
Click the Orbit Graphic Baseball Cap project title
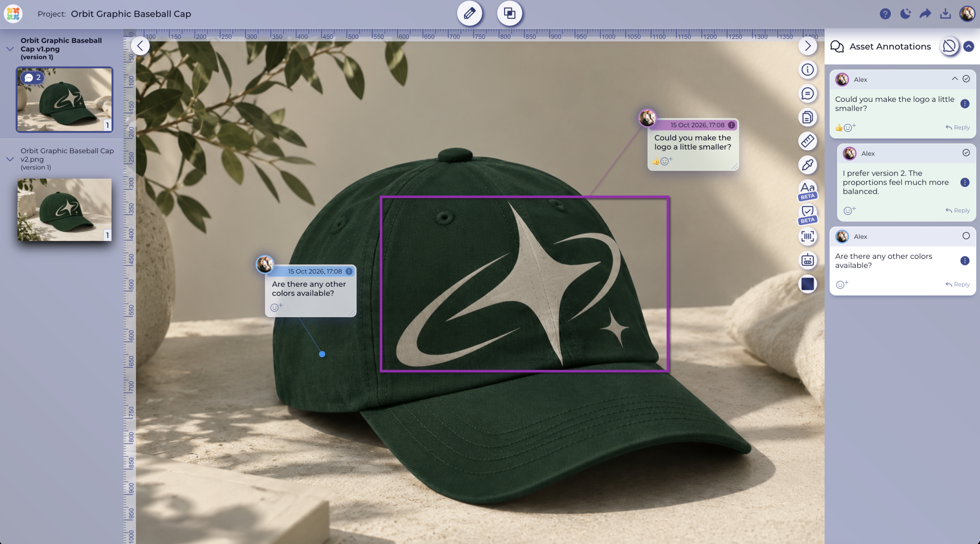(131, 14)
